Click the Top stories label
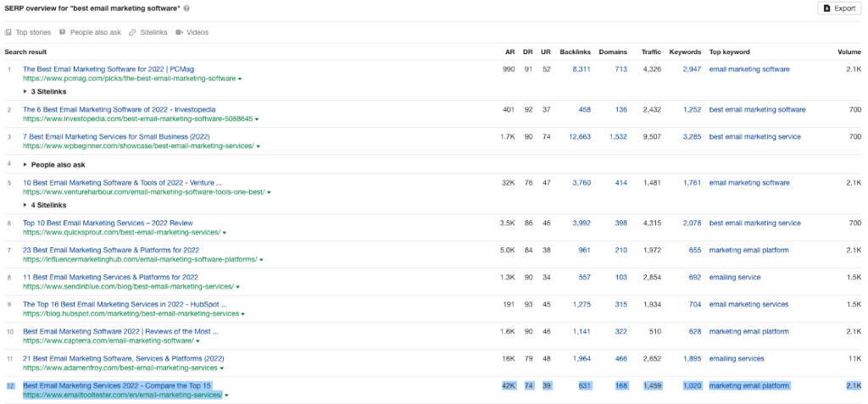Image resolution: width=868 pixels, height=404 pixels. [x=33, y=33]
